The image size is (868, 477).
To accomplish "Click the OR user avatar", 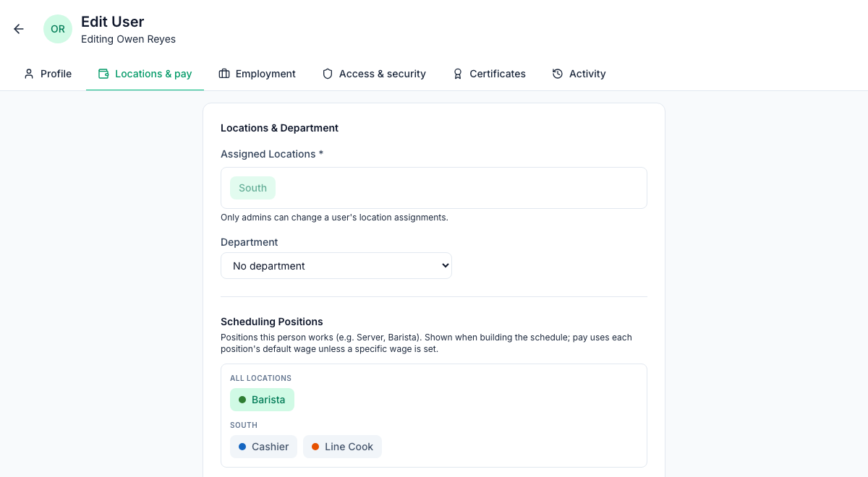I will click(58, 29).
